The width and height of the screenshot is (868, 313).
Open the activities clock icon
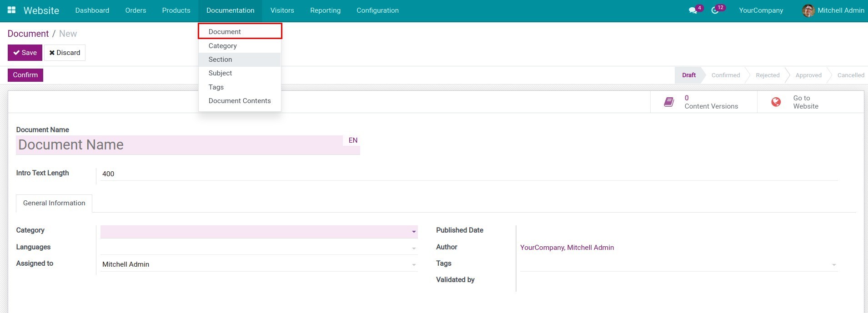(x=715, y=10)
